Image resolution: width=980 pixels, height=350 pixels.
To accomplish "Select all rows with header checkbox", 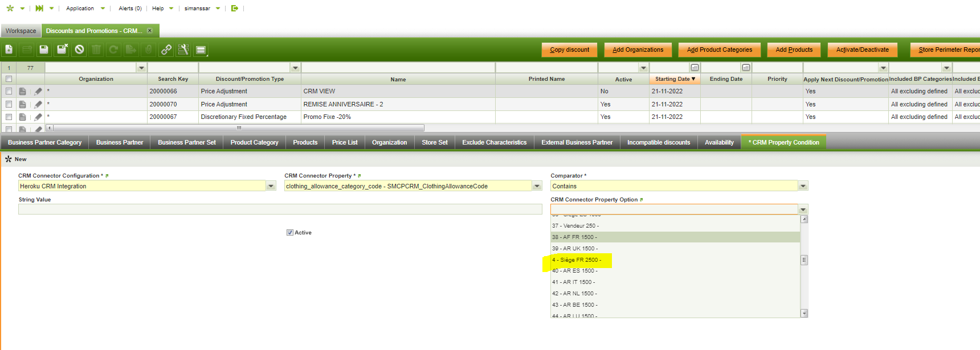I will pos(9,79).
